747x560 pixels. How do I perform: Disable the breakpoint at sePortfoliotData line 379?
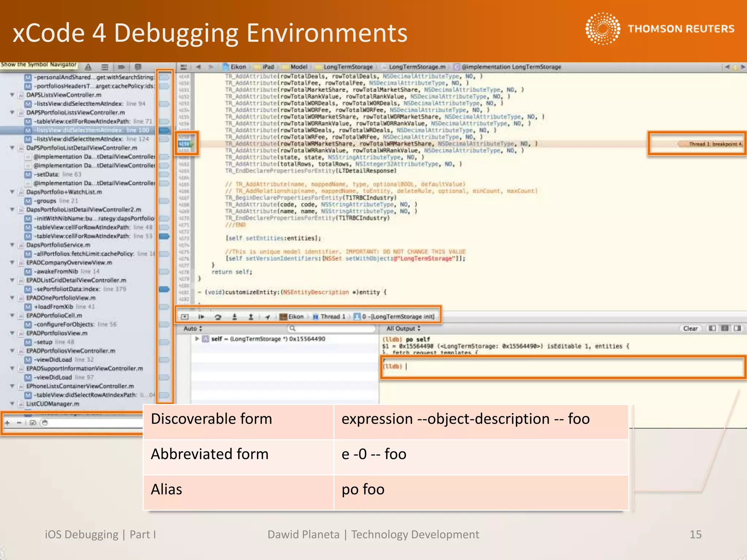point(165,289)
